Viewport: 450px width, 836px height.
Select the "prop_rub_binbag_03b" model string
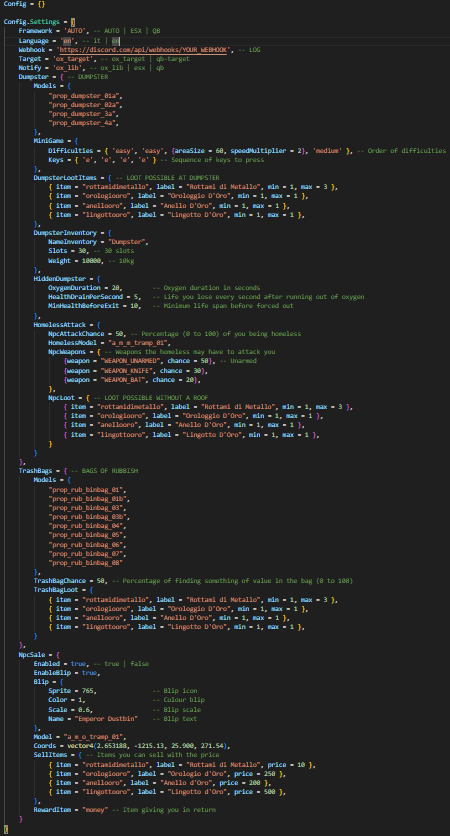[x=89, y=517]
